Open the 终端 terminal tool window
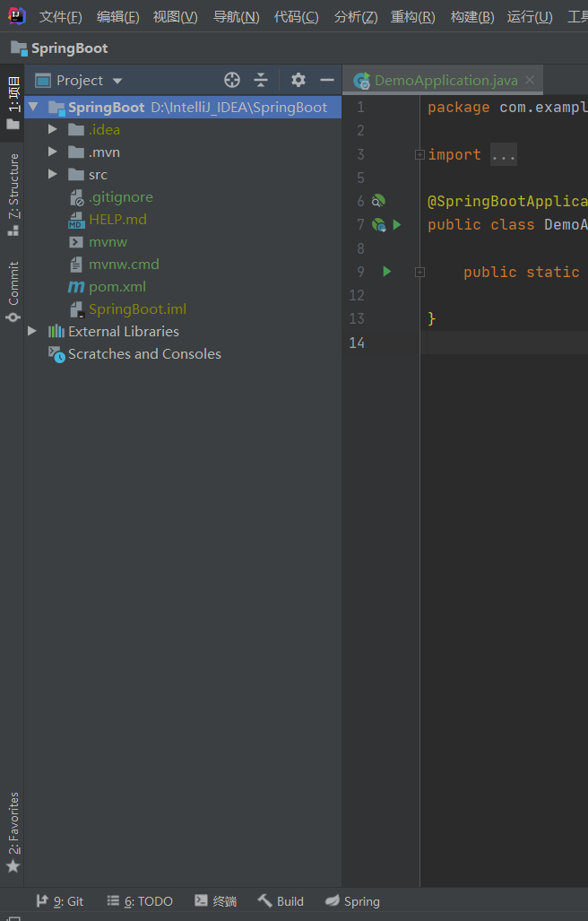The image size is (588, 921). pyautogui.click(x=216, y=901)
